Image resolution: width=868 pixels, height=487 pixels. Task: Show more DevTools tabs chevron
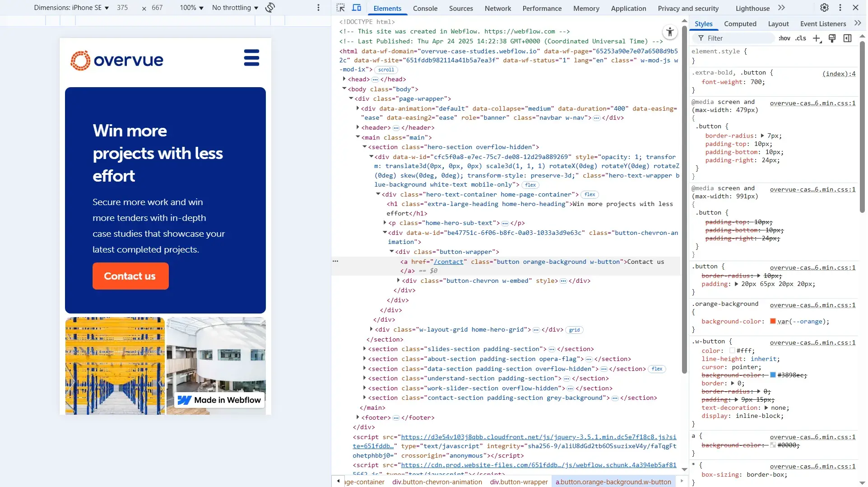[x=782, y=8]
